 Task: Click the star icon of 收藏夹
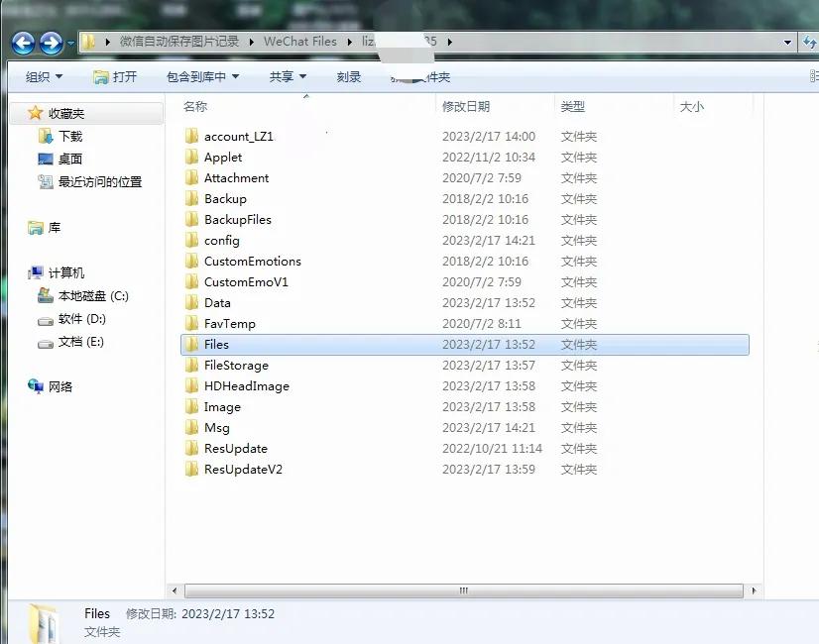pos(35,113)
